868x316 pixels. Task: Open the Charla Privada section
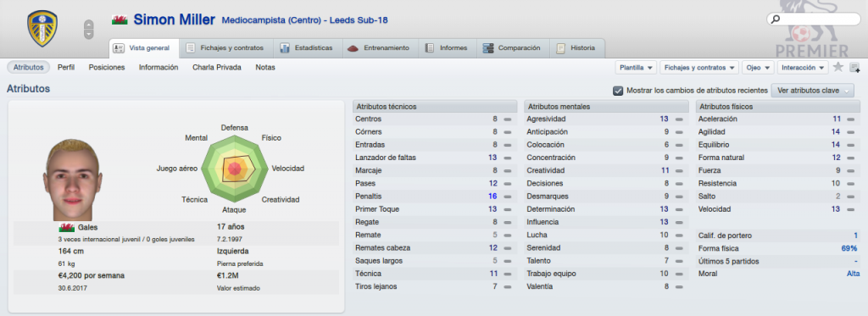[x=216, y=68]
